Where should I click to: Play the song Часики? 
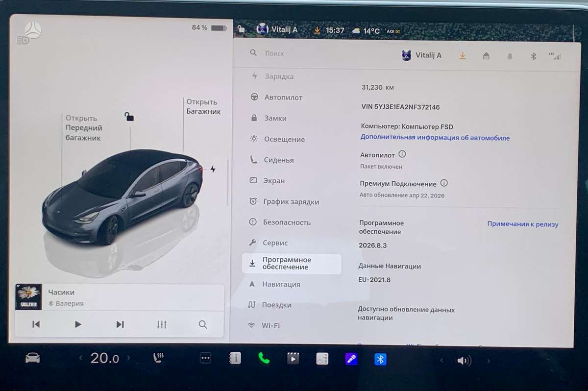(78, 324)
